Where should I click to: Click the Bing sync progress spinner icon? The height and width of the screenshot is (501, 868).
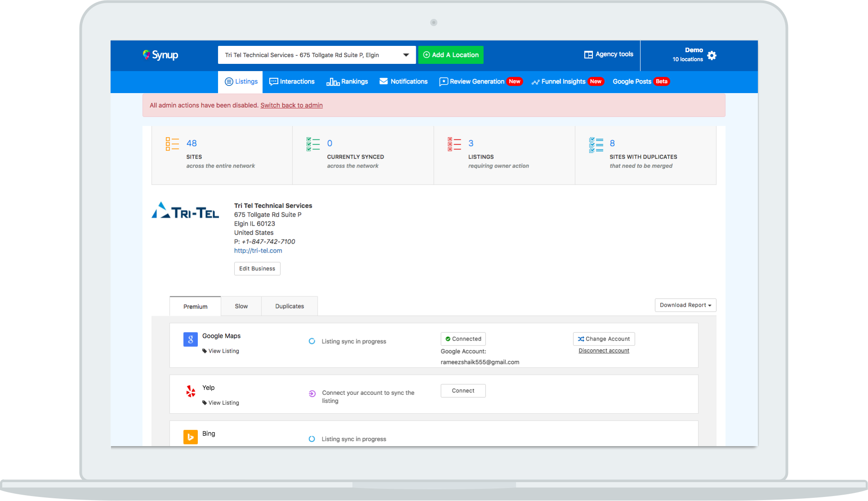coord(312,439)
